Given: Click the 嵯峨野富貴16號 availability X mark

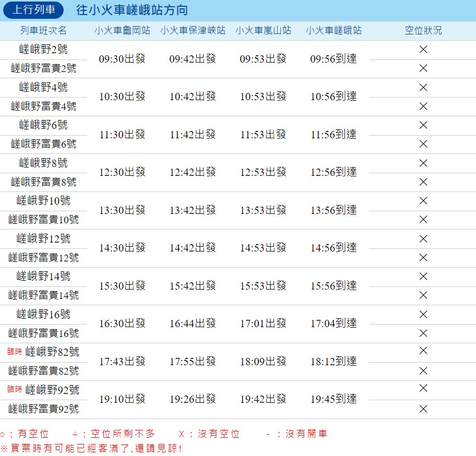Looking at the screenshot, I should [423, 333].
